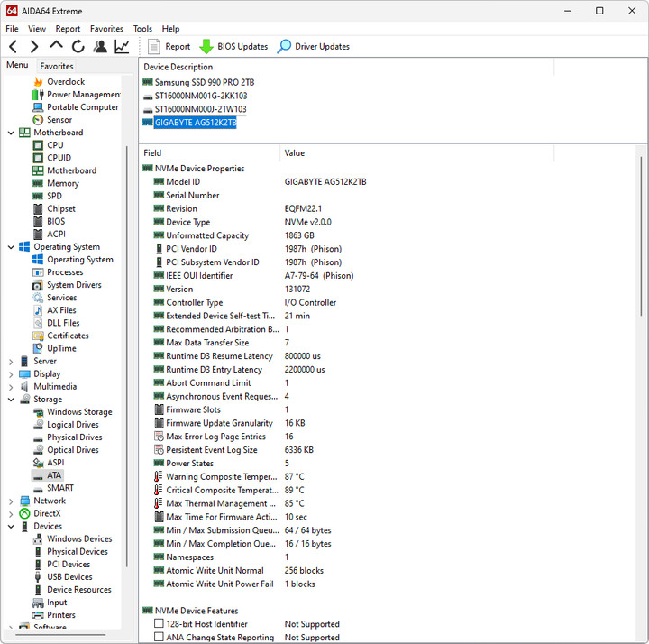Select the ST16000NM001G-2KK103 drive

[201, 97]
